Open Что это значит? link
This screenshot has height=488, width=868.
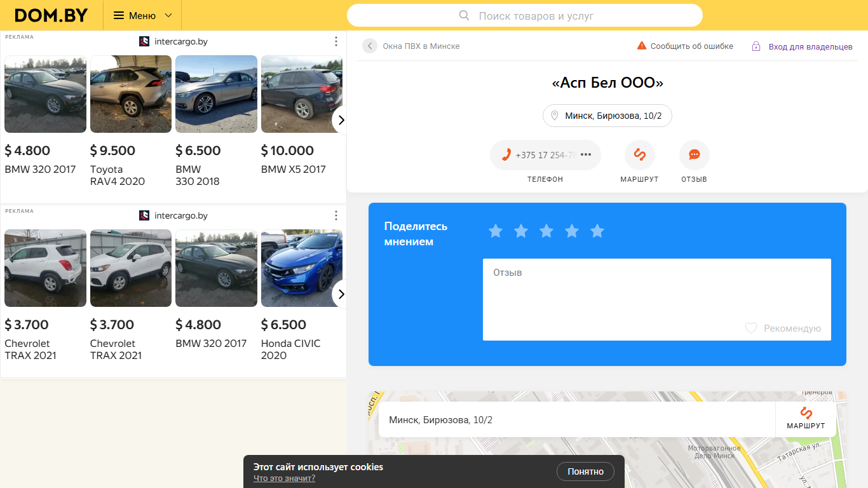click(284, 478)
